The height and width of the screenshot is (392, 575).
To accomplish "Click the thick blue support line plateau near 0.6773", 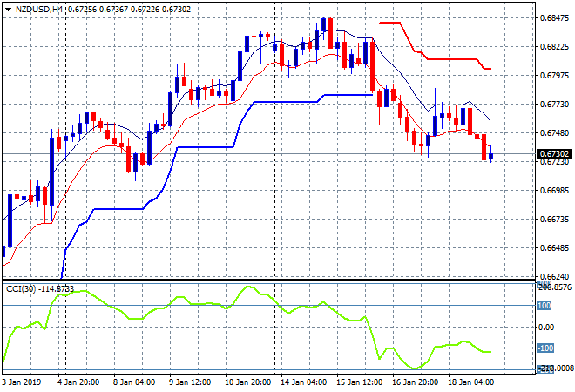I will coord(286,102).
